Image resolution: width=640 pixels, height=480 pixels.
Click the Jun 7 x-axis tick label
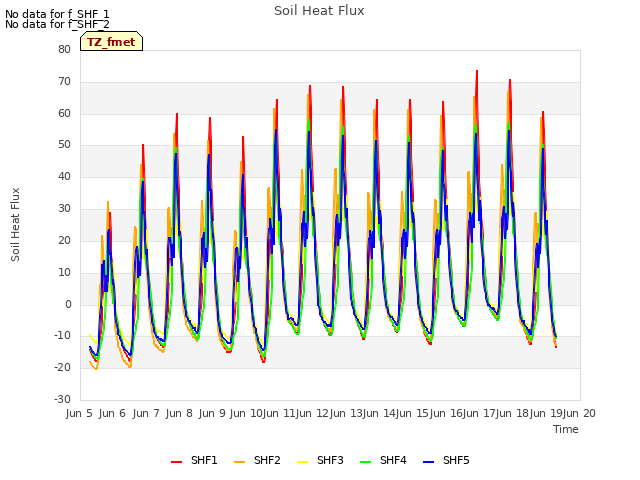click(x=146, y=413)
